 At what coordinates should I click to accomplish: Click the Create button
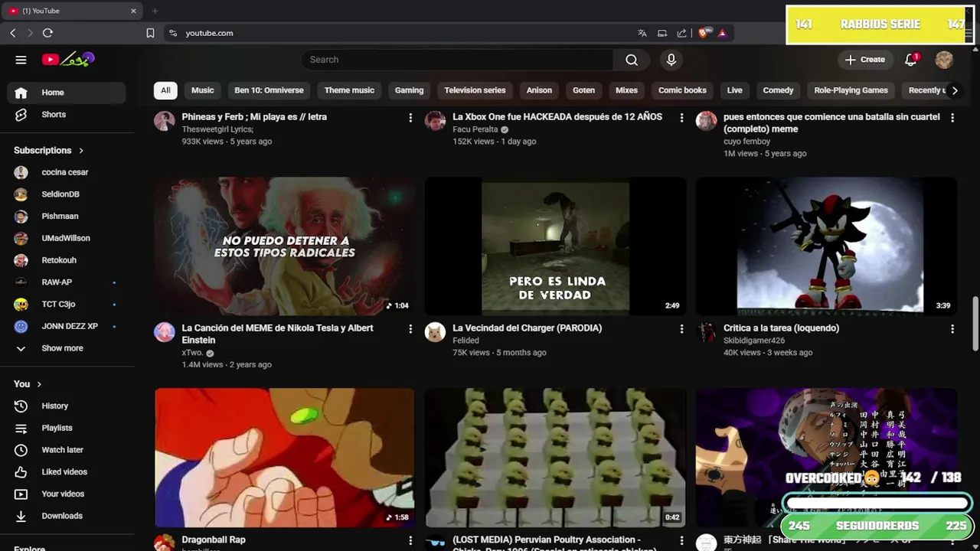coord(865,60)
